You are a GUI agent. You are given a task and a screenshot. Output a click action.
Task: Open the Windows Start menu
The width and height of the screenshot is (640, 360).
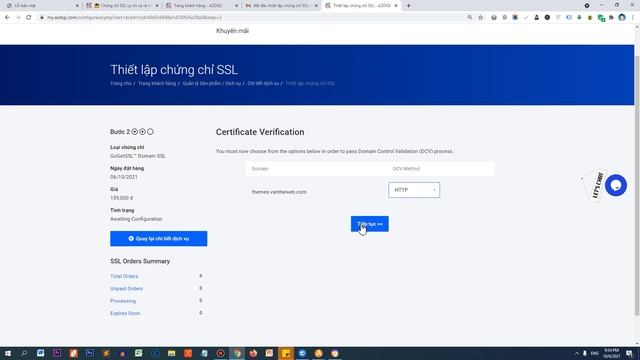[8, 353]
